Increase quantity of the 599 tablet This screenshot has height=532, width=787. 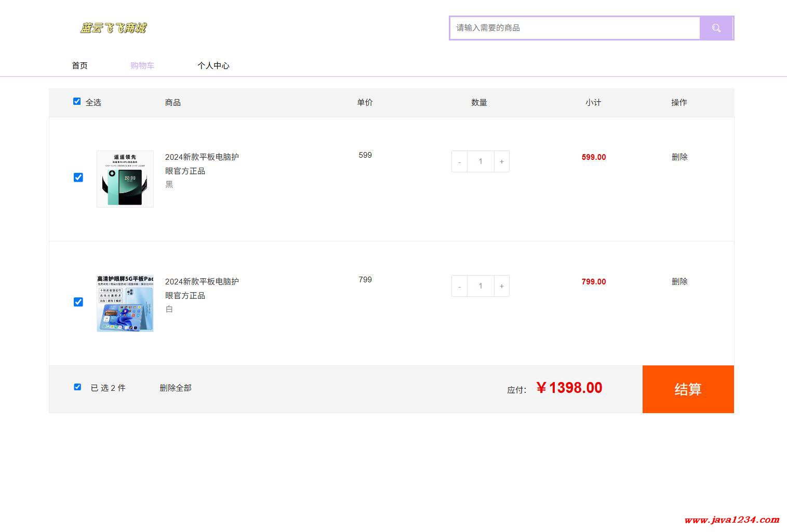(501, 161)
